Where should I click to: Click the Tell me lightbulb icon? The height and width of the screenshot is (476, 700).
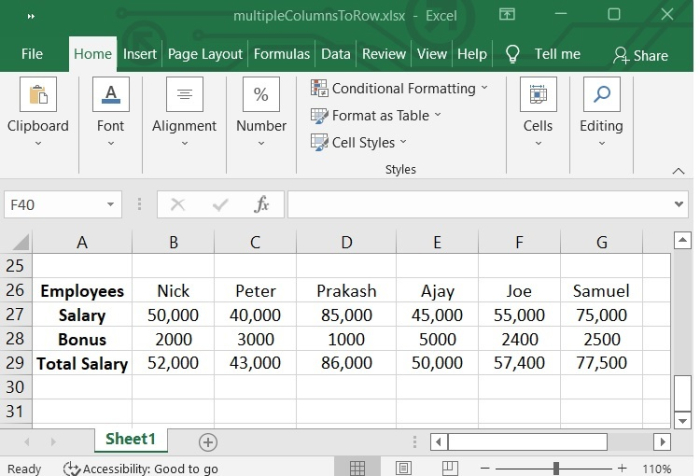click(x=512, y=54)
